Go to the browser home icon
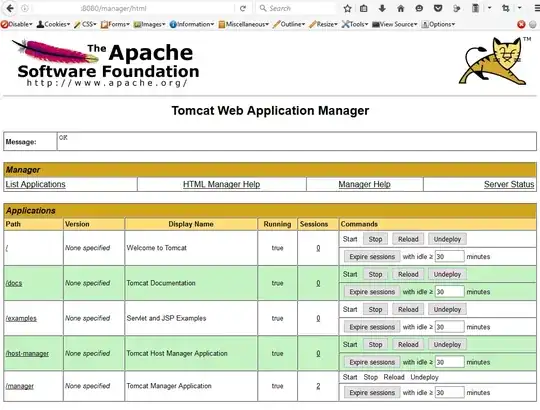This screenshot has width=540, height=410. [401, 8]
